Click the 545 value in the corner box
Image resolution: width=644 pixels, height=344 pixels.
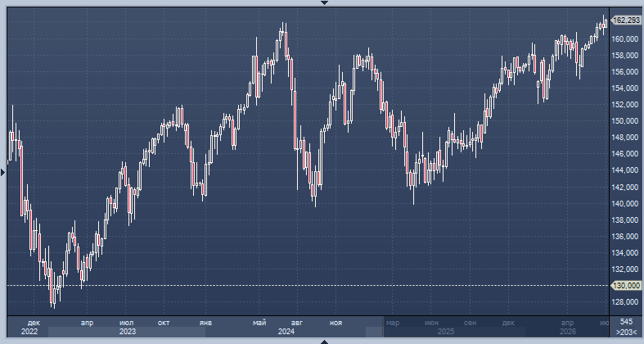point(626,322)
